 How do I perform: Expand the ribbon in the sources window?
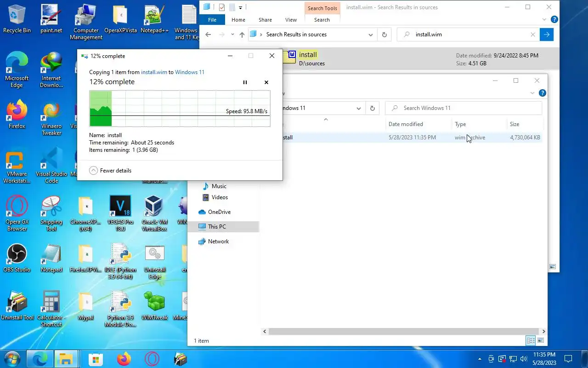tap(544, 20)
